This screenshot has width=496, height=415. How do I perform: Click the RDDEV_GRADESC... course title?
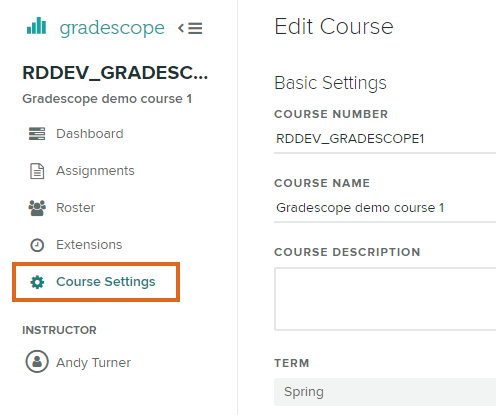115,73
